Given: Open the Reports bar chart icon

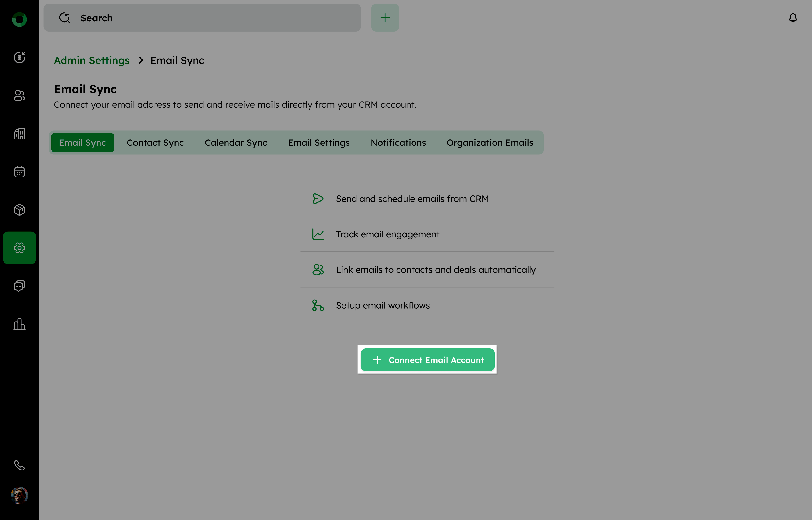Looking at the screenshot, I should pos(19,324).
